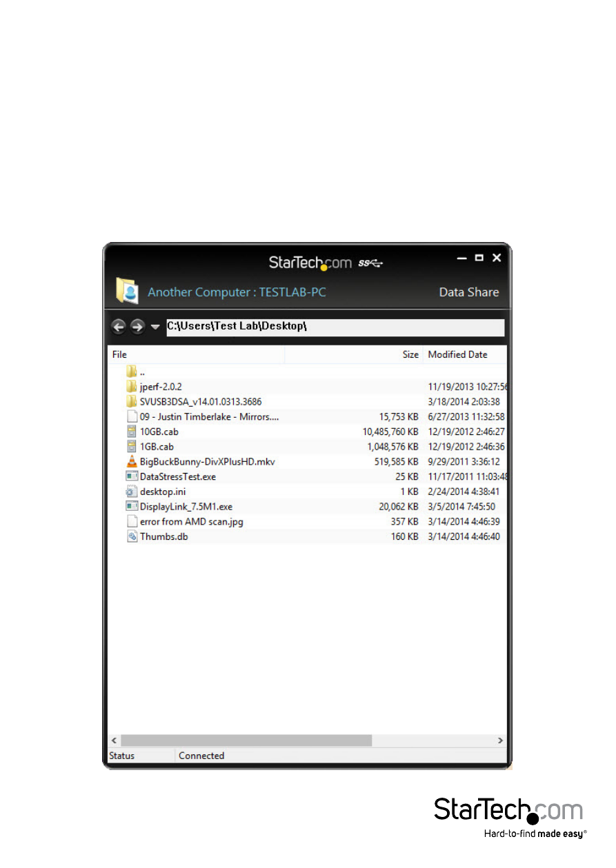Select the DisplayLink_7.5M1.exe file name
The image size is (616, 868).
(x=186, y=507)
